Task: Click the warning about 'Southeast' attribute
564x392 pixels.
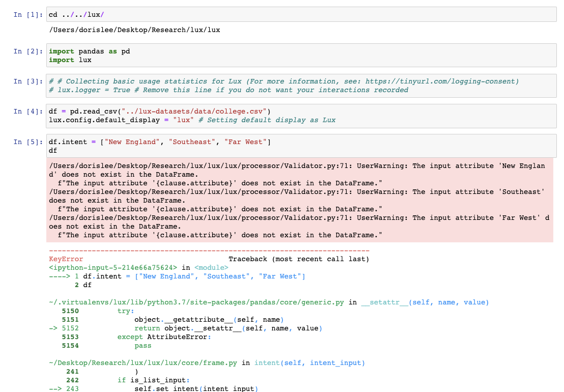Action: (297, 196)
